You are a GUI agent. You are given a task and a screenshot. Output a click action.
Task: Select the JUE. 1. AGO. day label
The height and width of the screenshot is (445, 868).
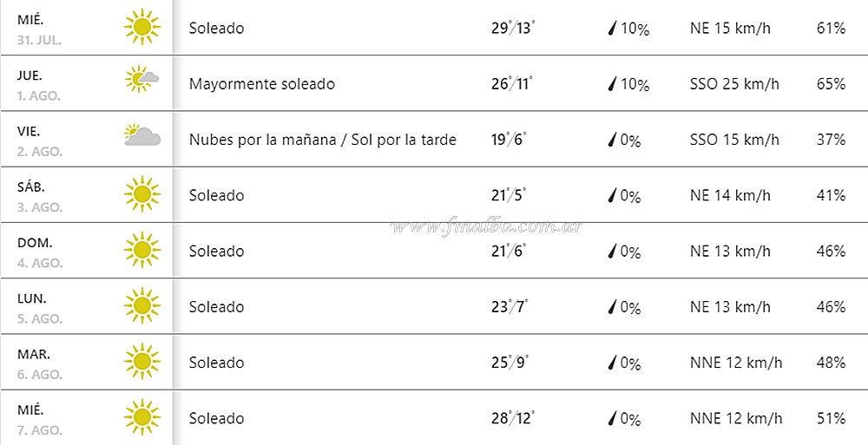point(38,85)
